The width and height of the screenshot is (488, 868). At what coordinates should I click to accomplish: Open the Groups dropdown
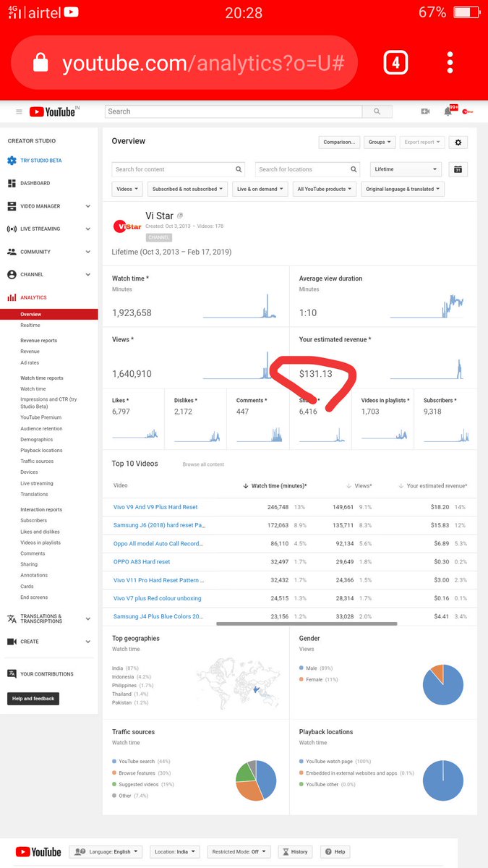click(380, 142)
